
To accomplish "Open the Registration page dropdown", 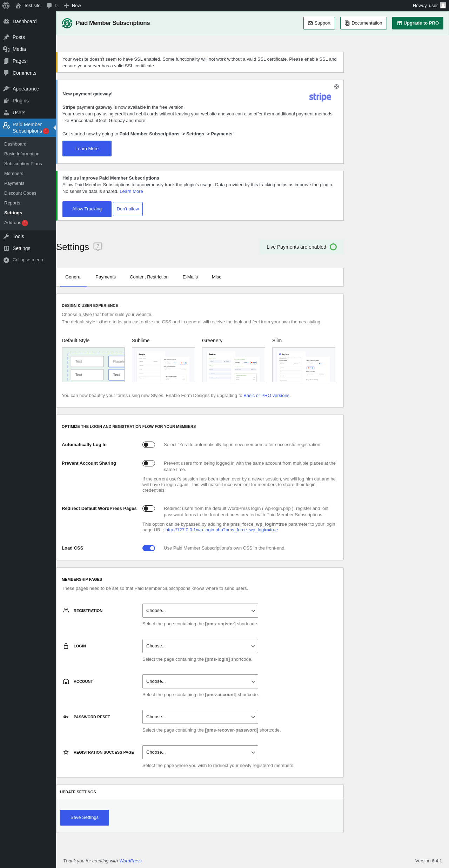I will click(200, 611).
